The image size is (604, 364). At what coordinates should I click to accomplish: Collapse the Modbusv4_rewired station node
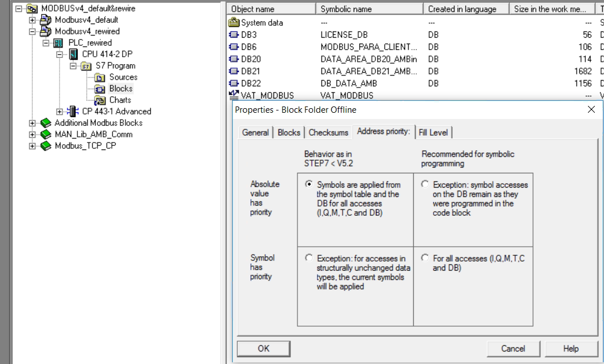(32, 31)
